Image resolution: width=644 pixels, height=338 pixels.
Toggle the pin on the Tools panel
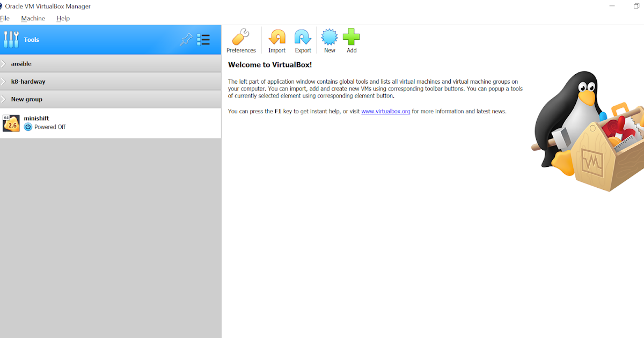(186, 40)
